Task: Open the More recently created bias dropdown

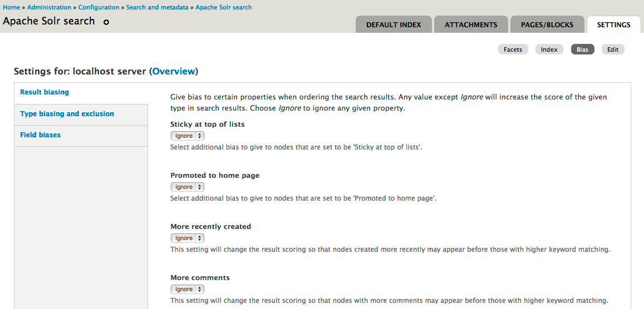Action: [187, 238]
